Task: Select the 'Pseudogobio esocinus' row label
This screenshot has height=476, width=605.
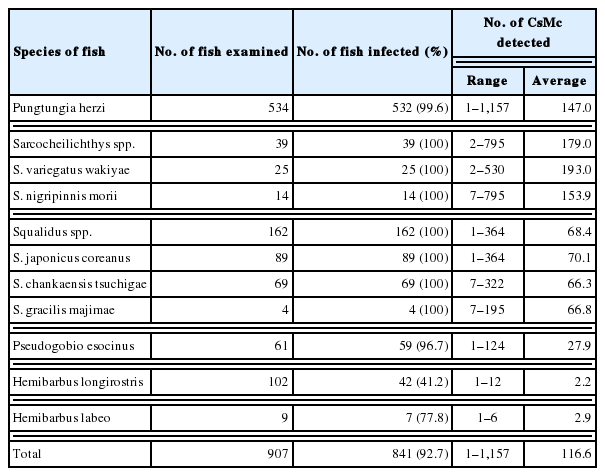Action: pyautogui.click(x=66, y=346)
